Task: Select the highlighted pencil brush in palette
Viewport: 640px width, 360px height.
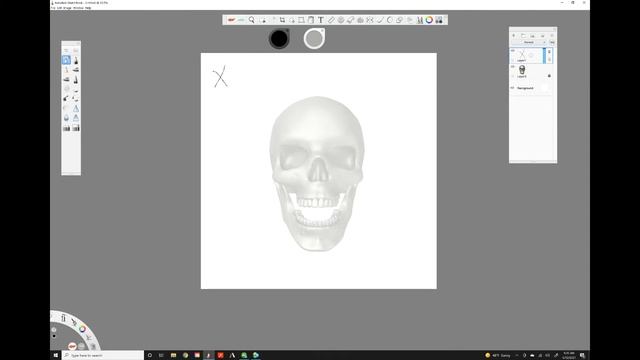Action: pos(66,60)
